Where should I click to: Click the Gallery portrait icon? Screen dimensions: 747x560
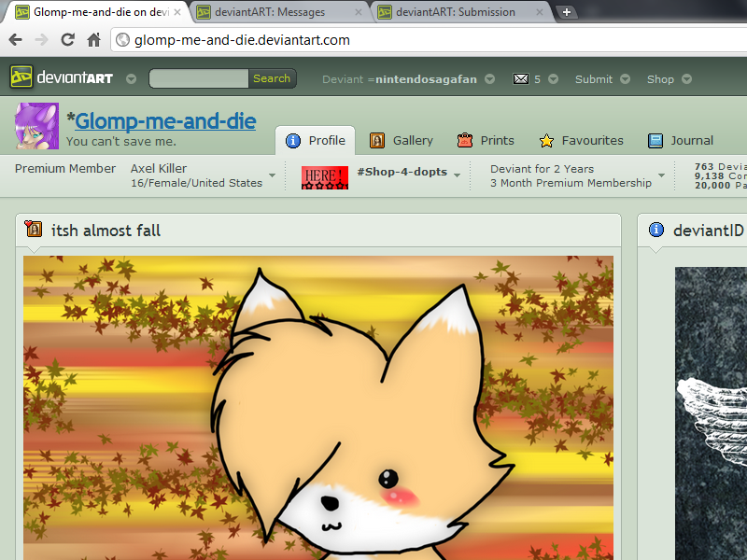tap(377, 141)
